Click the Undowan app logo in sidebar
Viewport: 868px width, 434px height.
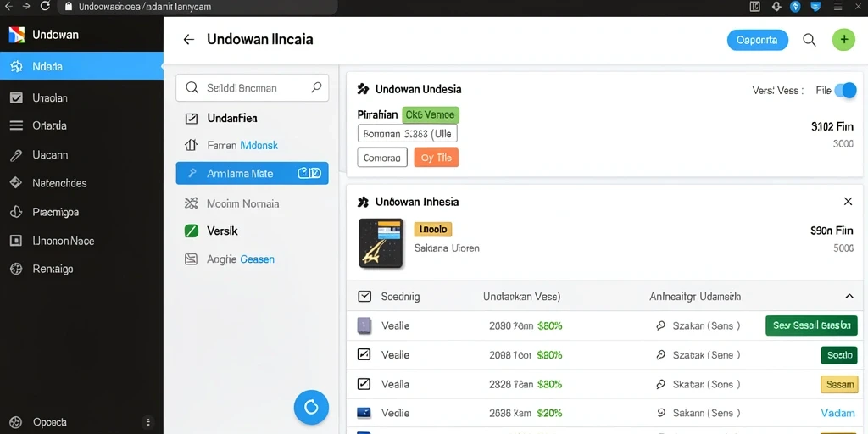click(x=17, y=35)
